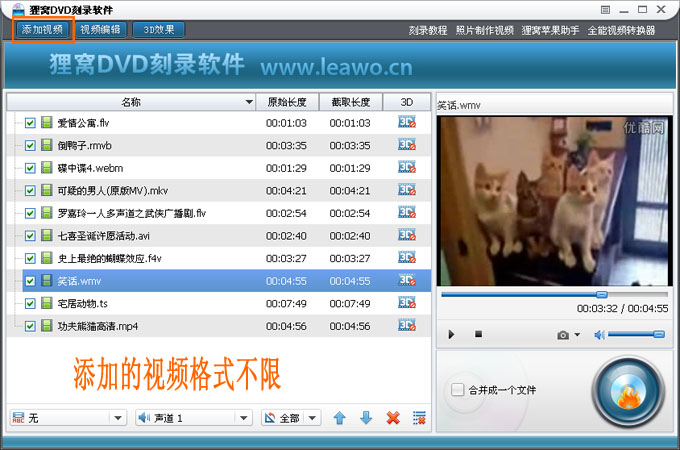Toggle 3D icon for 碟中谍4.webm
Viewport: 680px width, 450px height.
(407, 167)
